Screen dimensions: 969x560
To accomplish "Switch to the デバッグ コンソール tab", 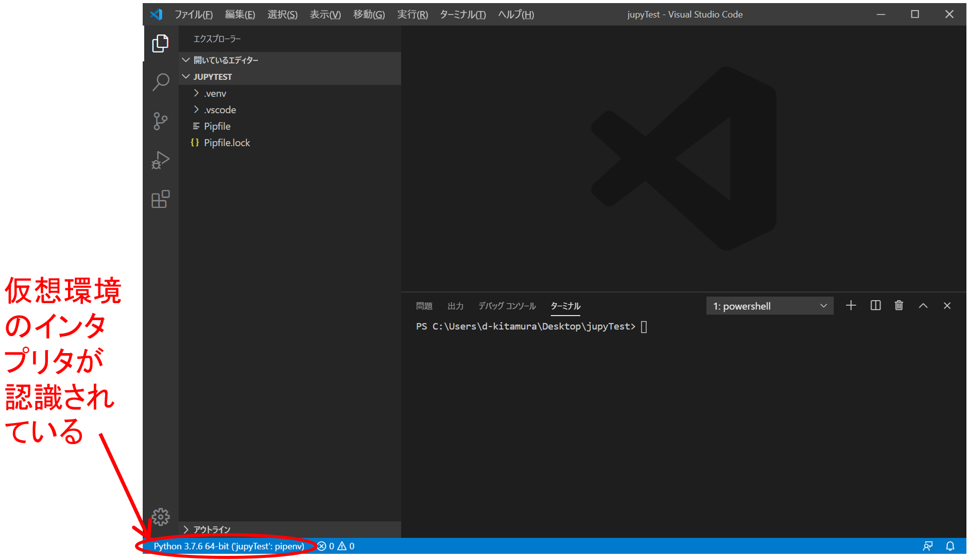I will [x=507, y=306].
